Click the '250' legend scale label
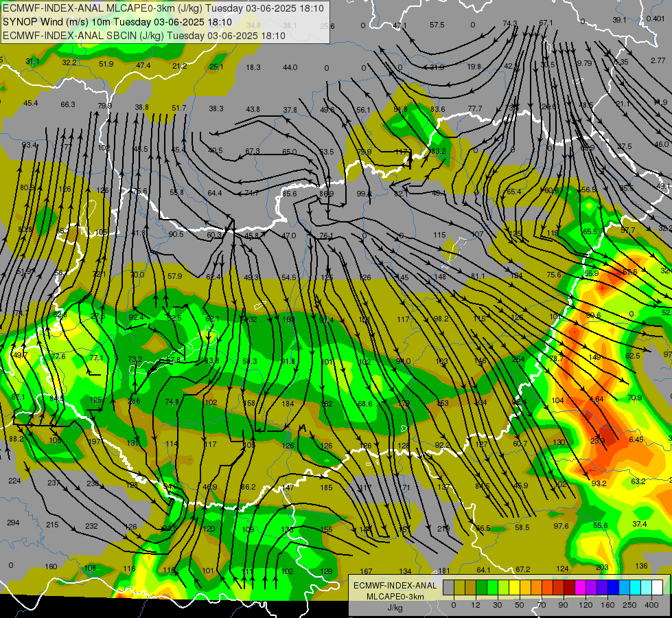This screenshot has height=618, width=672. pos(629,605)
